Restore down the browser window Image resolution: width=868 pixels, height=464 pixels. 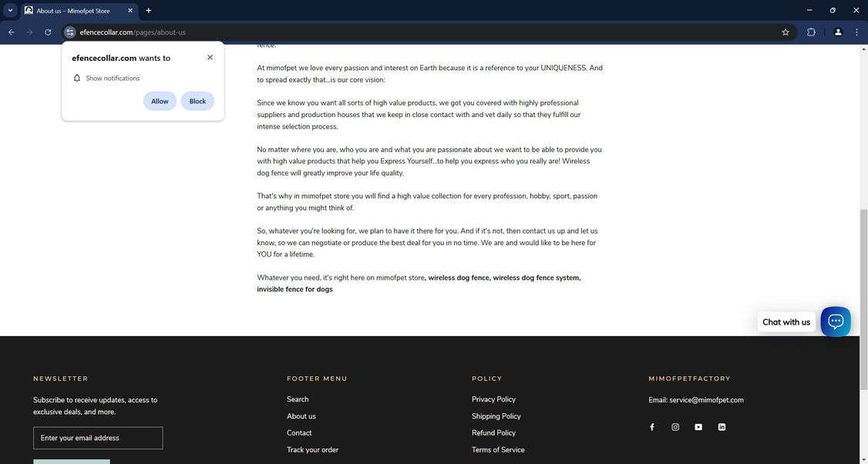tap(833, 11)
